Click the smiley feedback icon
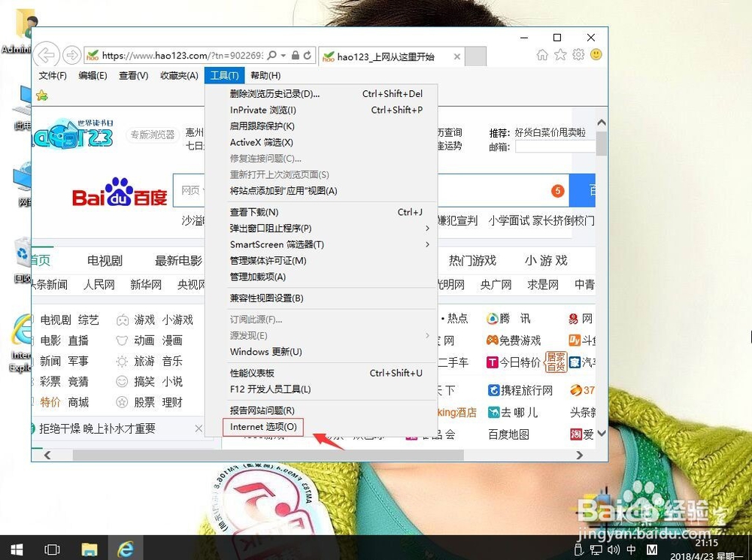This screenshot has width=752, height=560. point(596,55)
